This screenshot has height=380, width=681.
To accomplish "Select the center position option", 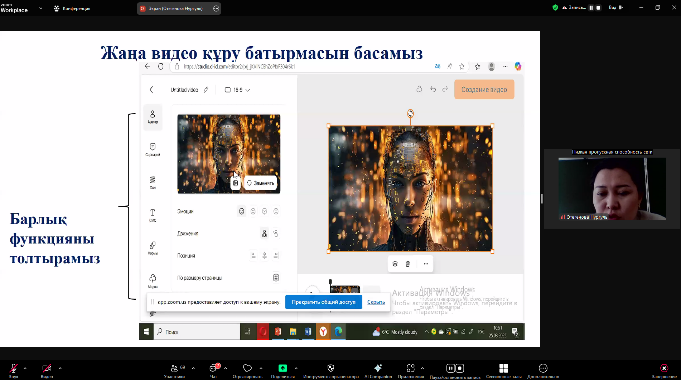I will (x=264, y=255).
